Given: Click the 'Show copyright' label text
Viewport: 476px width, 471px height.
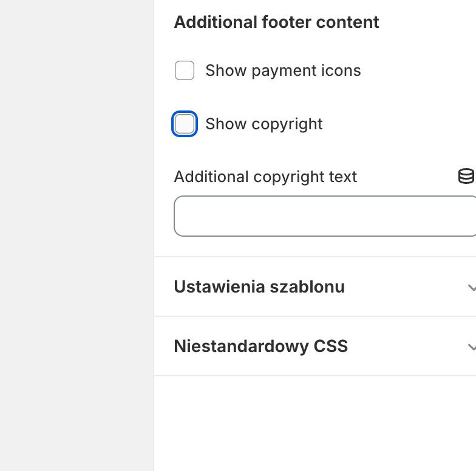Looking at the screenshot, I should tap(263, 124).
